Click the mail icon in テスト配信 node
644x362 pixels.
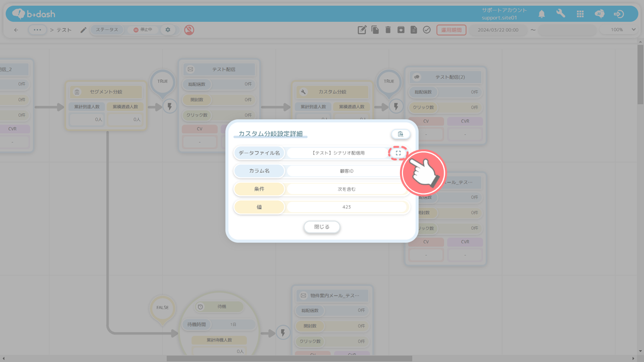point(190,69)
